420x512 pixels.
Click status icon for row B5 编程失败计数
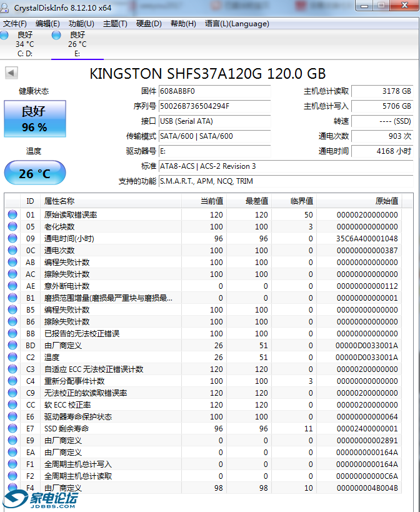click(12, 309)
